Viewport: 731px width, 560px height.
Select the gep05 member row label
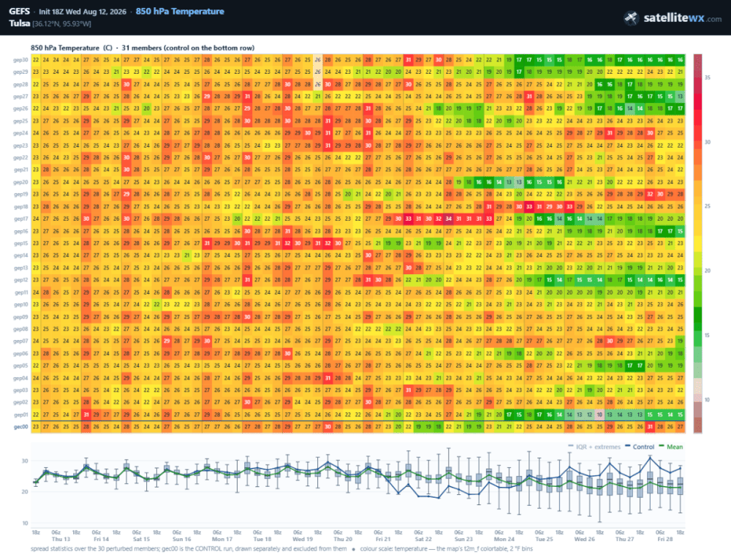[20, 366]
